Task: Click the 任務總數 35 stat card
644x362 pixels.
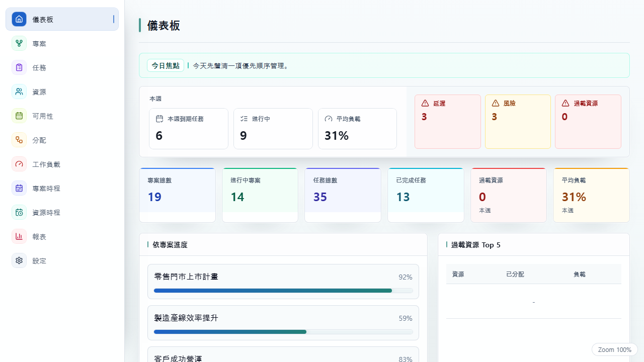Action: (343, 195)
